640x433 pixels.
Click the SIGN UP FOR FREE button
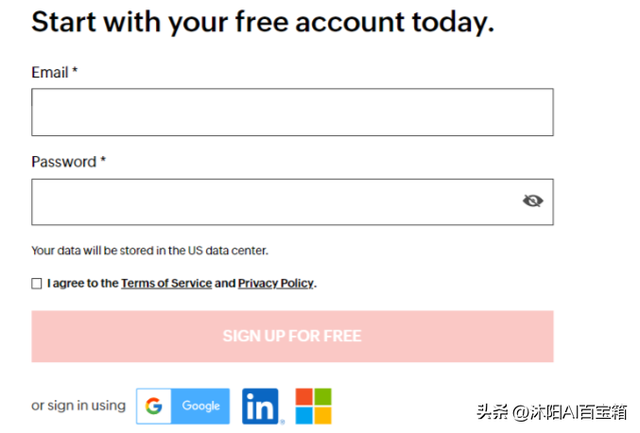point(292,336)
